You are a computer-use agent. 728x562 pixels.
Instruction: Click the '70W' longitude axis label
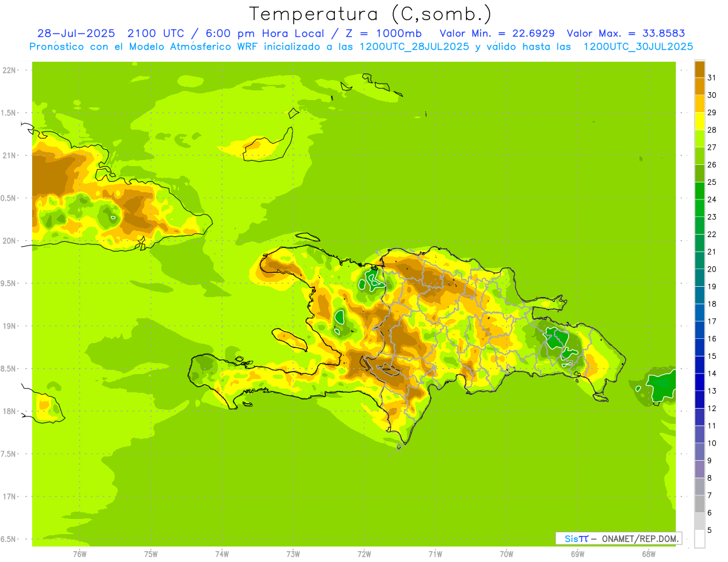click(x=506, y=554)
